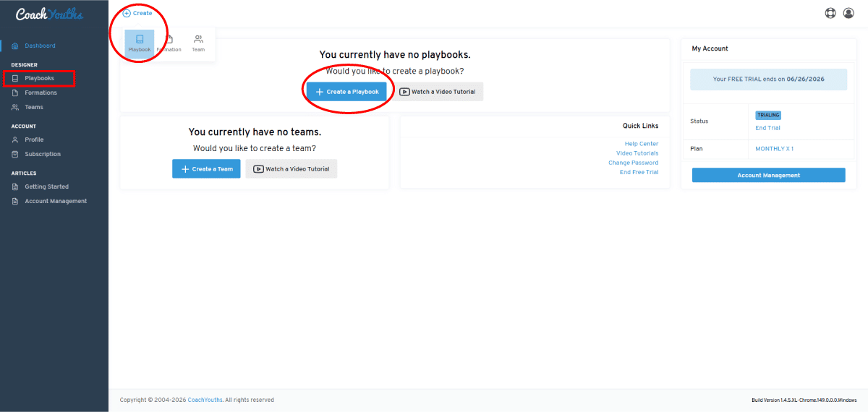Click End Trial in the Status row
868x412 pixels.
point(767,128)
